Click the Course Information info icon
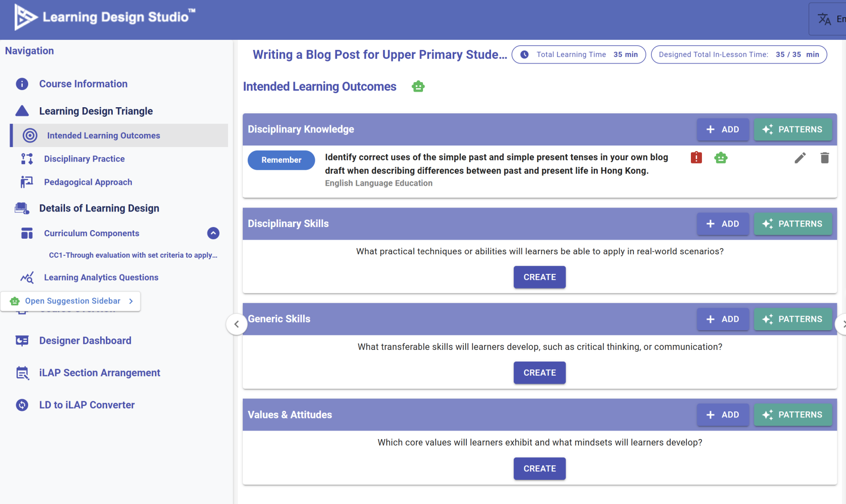Viewport: 846px width, 504px height. 22,84
